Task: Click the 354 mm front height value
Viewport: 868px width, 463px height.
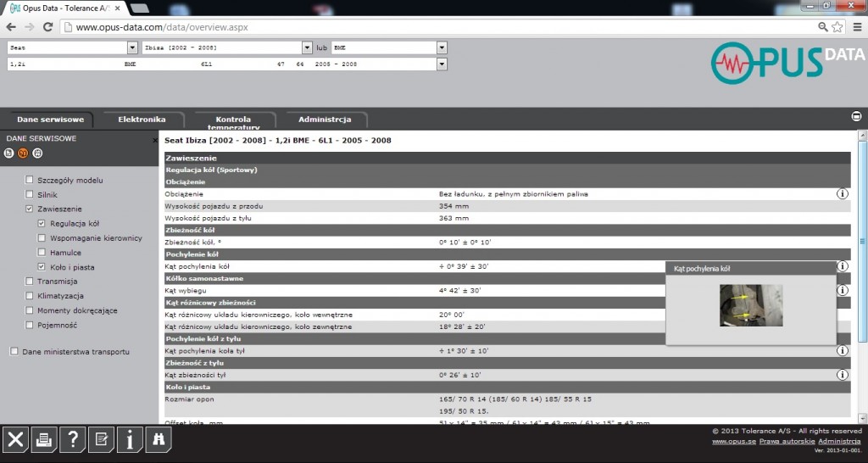Action: click(453, 206)
